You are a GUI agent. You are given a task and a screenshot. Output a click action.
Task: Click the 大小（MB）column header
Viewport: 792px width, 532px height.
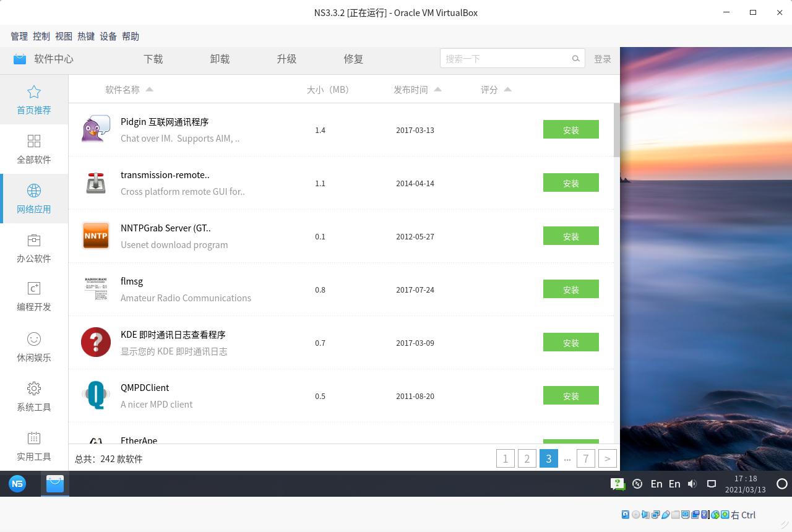tap(328, 90)
